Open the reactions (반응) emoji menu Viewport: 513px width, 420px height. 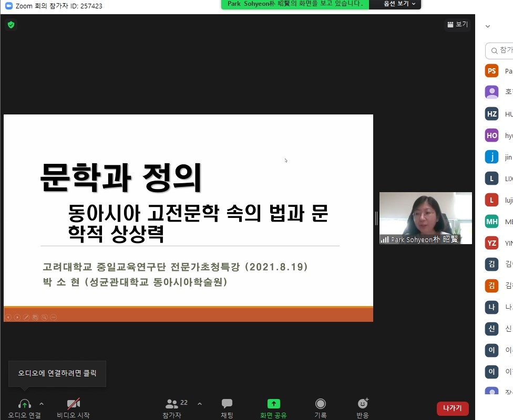pos(363,404)
